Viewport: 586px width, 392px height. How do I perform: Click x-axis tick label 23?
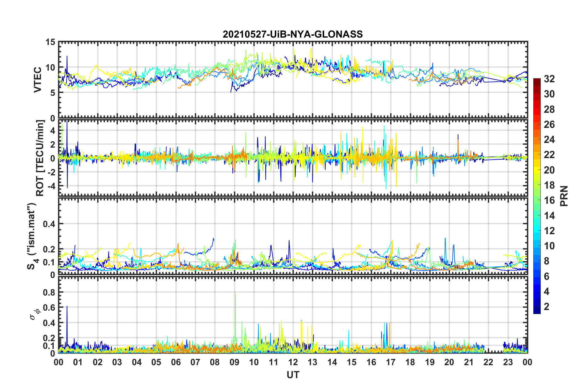click(x=508, y=362)
